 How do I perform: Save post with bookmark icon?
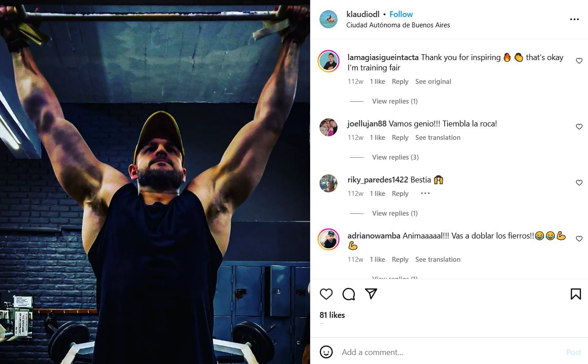click(575, 294)
